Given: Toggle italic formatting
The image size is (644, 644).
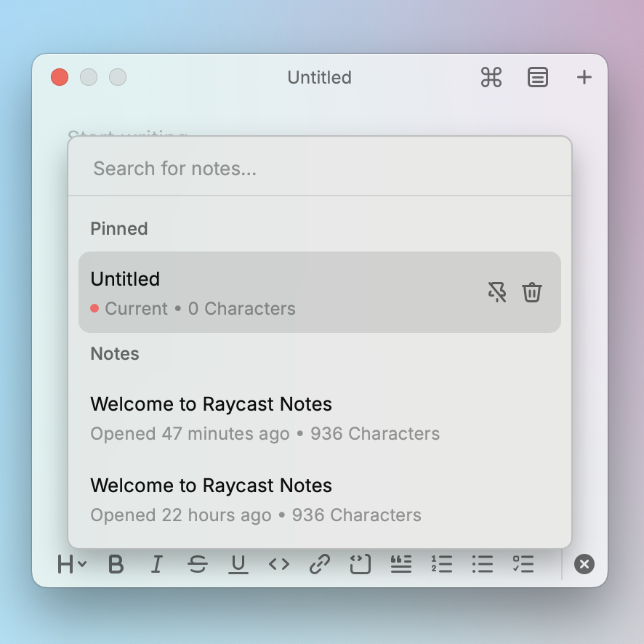Looking at the screenshot, I should (x=156, y=564).
